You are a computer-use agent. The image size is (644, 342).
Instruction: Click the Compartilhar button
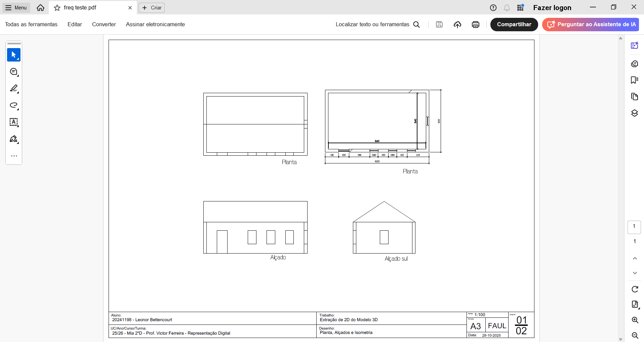(514, 25)
